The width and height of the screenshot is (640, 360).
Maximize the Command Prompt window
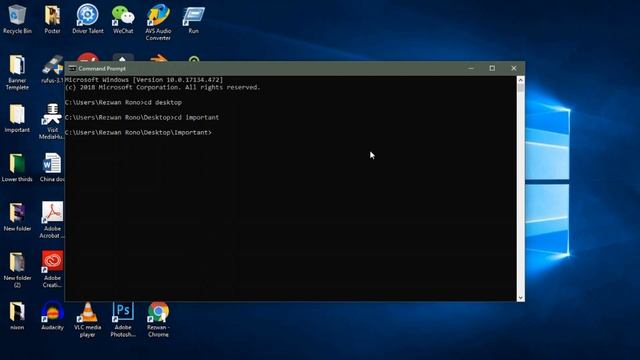click(x=492, y=68)
